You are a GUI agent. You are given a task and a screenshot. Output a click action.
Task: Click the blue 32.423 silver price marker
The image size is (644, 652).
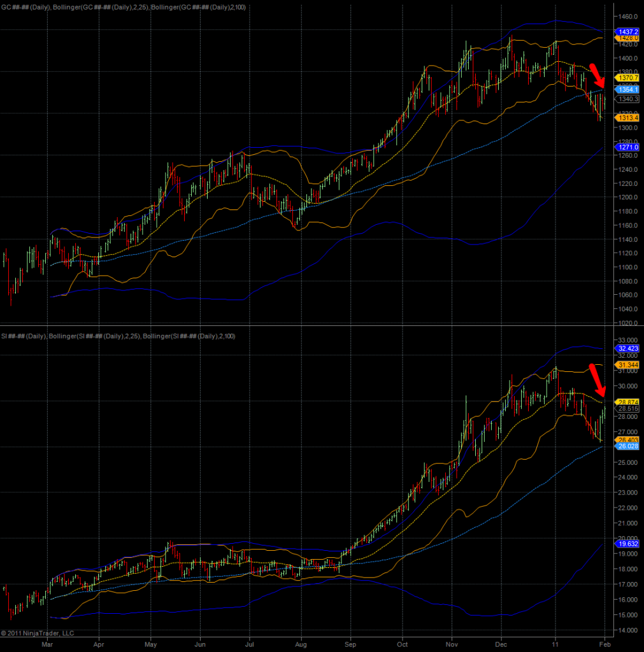coord(628,349)
